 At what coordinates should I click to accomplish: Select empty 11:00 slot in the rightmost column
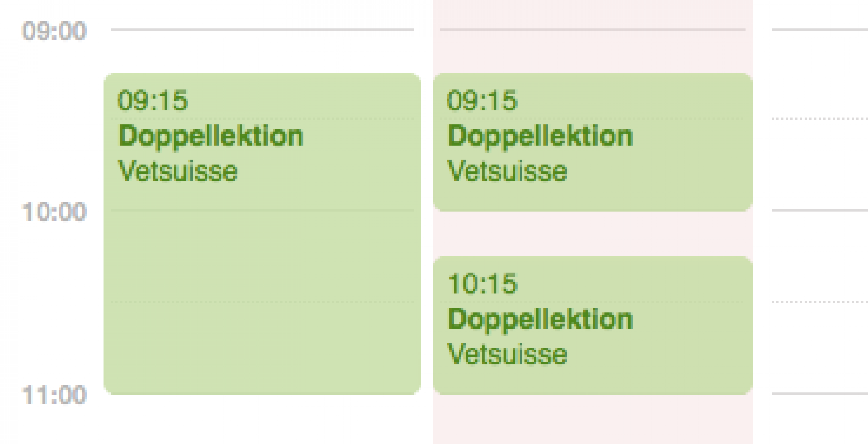pyautogui.click(x=820, y=419)
